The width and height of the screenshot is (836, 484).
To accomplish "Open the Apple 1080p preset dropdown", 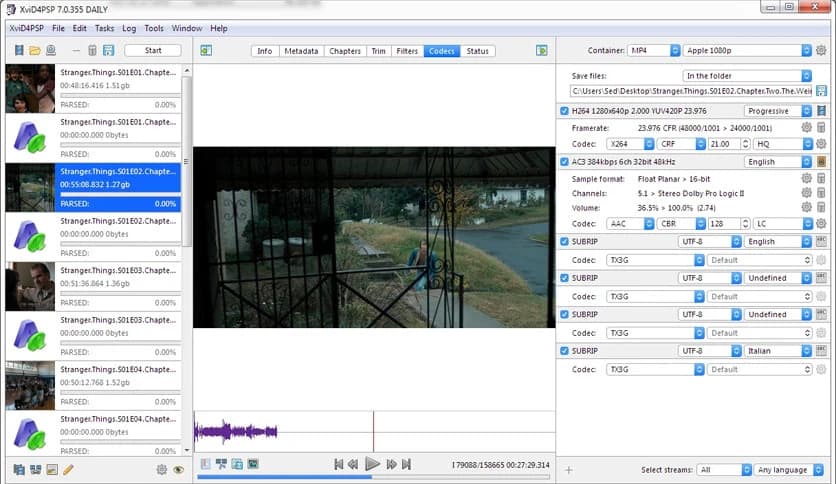I will pyautogui.click(x=747, y=50).
